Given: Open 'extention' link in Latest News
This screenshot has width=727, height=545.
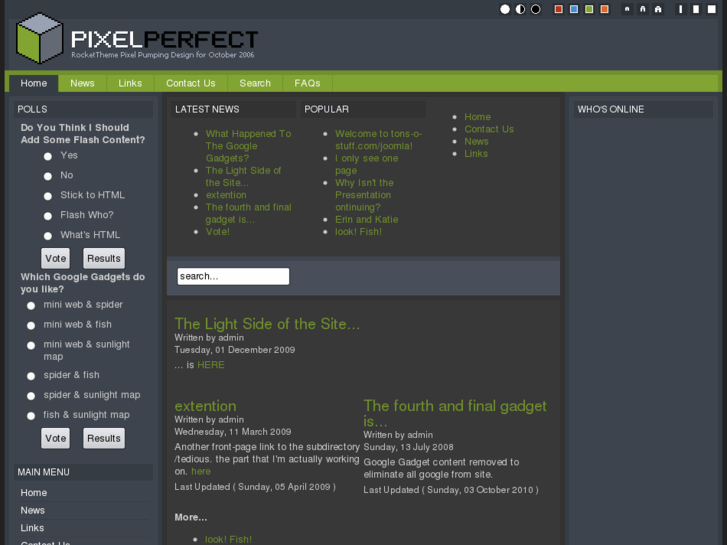Looking at the screenshot, I should coord(226,195).
